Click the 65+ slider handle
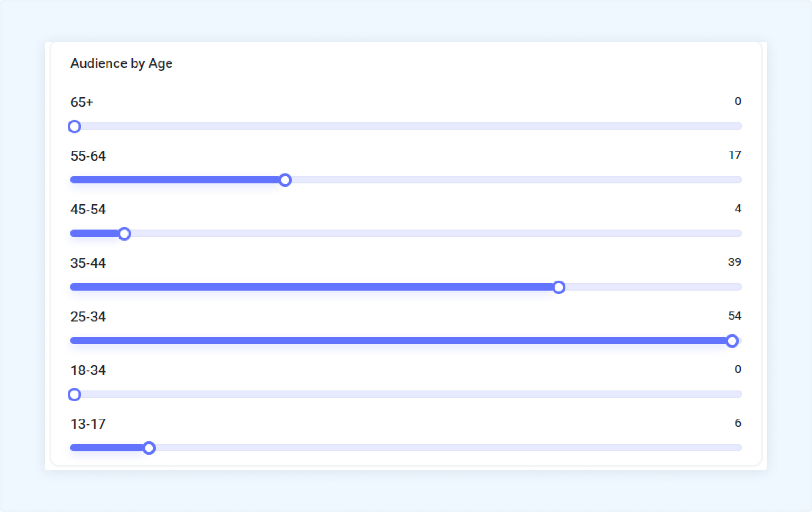Viewport: 812px width, 512px height. [74, 126]
